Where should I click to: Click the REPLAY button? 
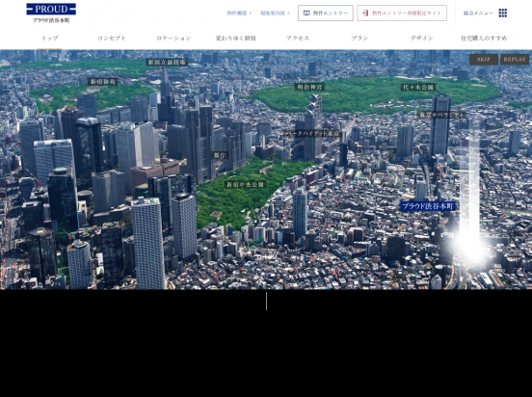[x=515, y=60]
